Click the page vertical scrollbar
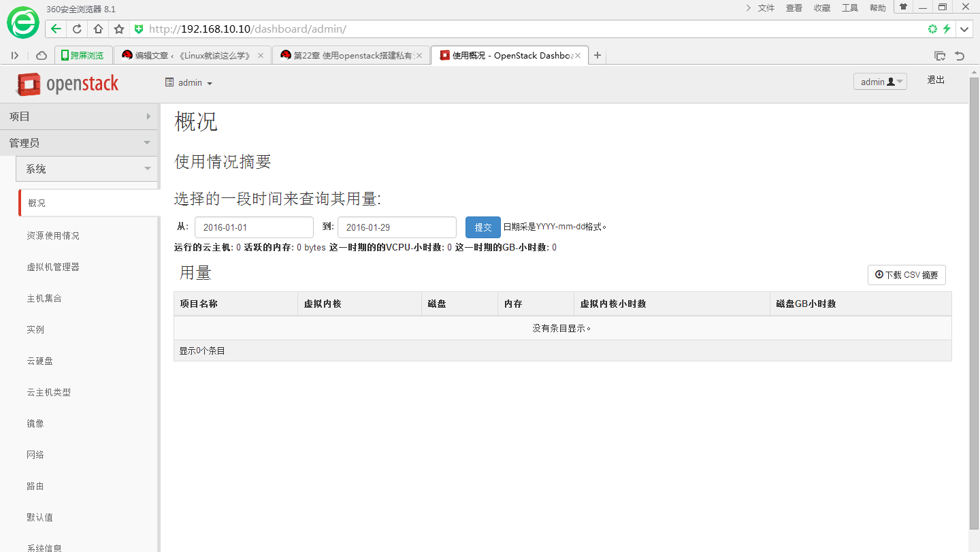This screenshot has height=552, width=980. pyautogui.click(x=974, y=303)
